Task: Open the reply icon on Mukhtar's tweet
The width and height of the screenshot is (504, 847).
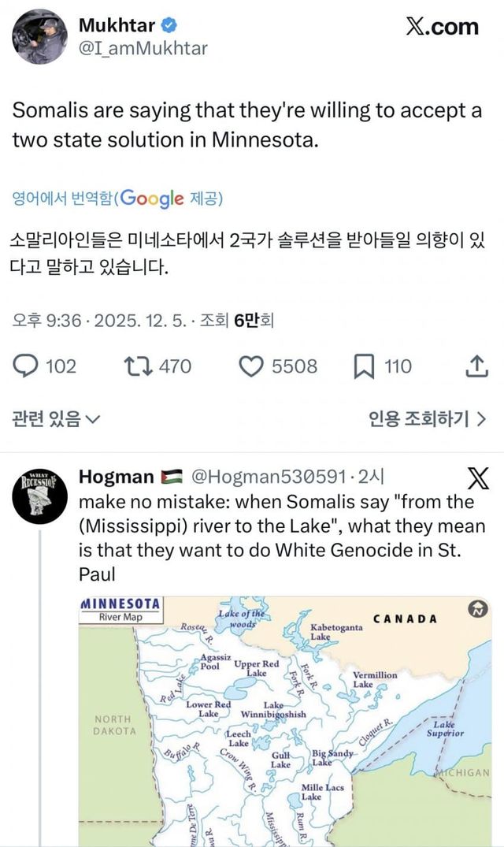Action: coord(26,366)
